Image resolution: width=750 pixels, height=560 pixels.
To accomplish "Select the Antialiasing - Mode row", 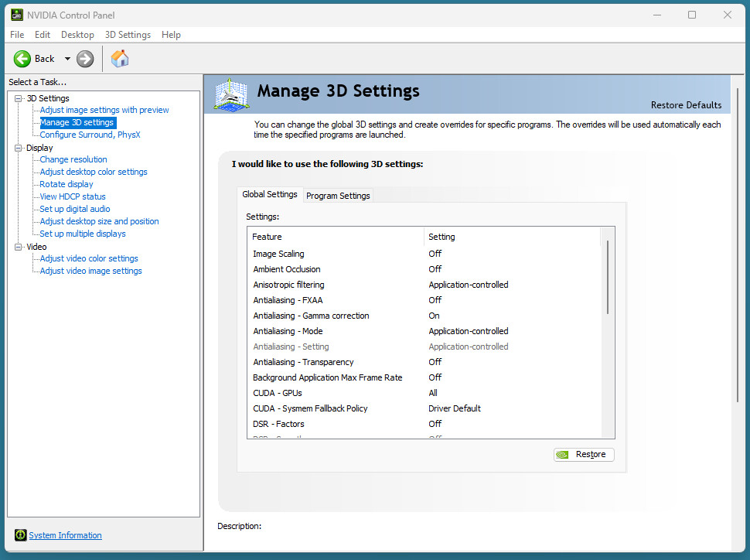I will 424,331.
